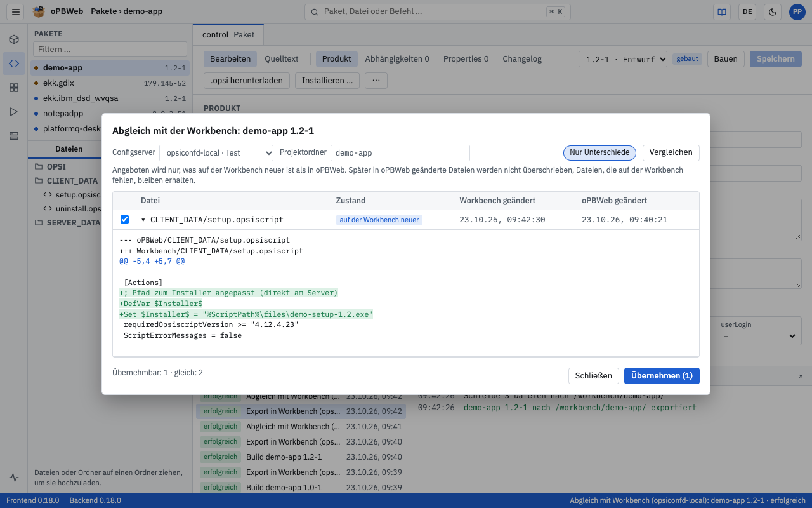Close the log panel with the x
812x508 pixels.
[x=801, y=376]
